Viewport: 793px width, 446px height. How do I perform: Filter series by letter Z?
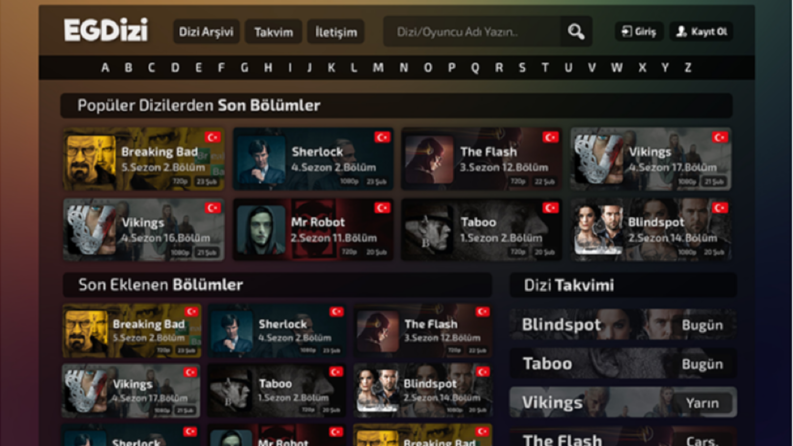688,68
